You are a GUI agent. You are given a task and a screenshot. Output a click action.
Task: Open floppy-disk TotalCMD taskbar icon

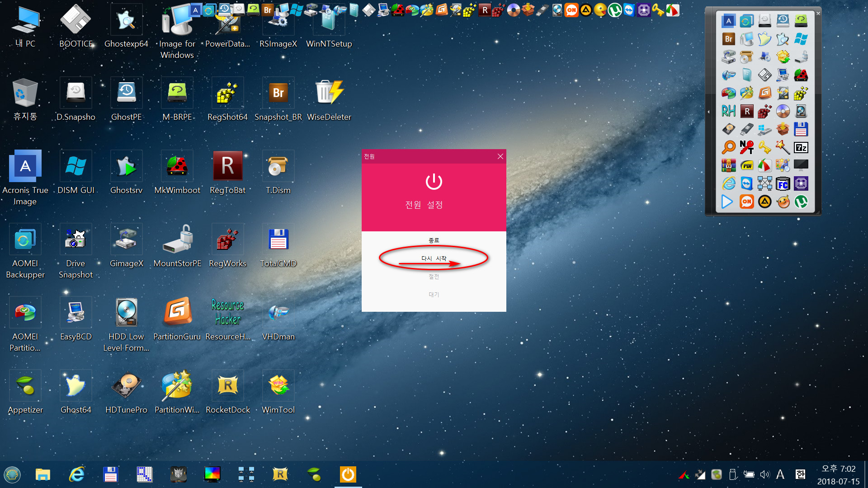coord(111,474)
